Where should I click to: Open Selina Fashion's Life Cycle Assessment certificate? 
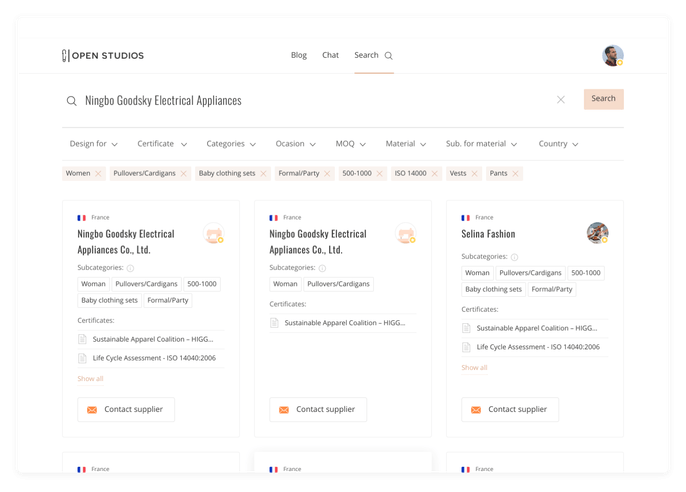(535, 347)
